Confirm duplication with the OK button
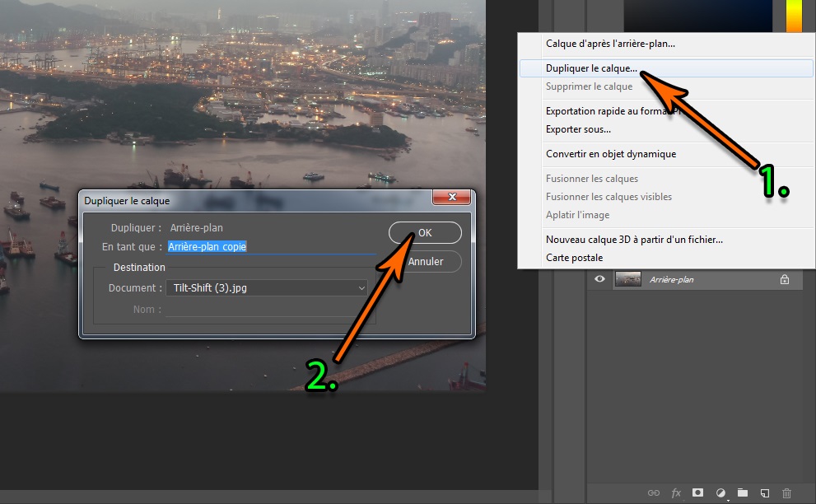 pyautogui.click(x=425, y=233)
